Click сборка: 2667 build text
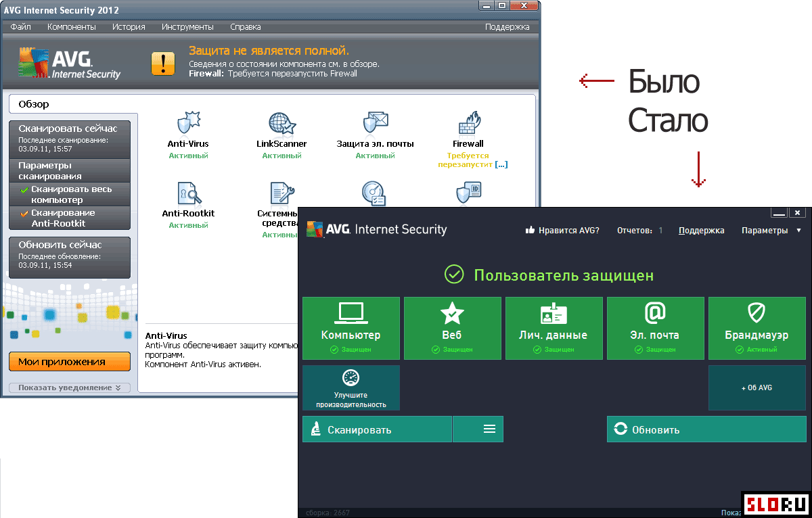 pyautogui.click(x=328, y=513)
